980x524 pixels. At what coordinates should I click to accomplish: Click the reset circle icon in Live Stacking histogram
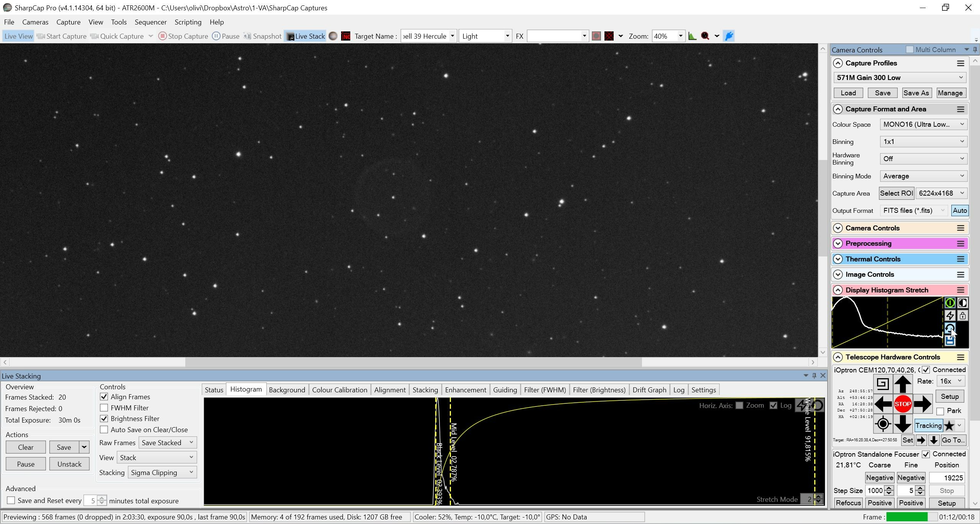pos(817,405)
